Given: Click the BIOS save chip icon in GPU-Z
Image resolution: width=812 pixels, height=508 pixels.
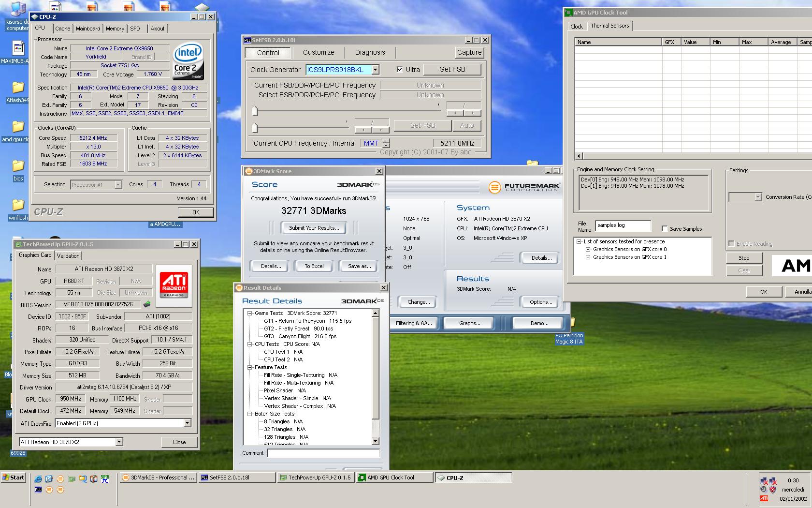Looking at the screenshot, I should point(147,304).
